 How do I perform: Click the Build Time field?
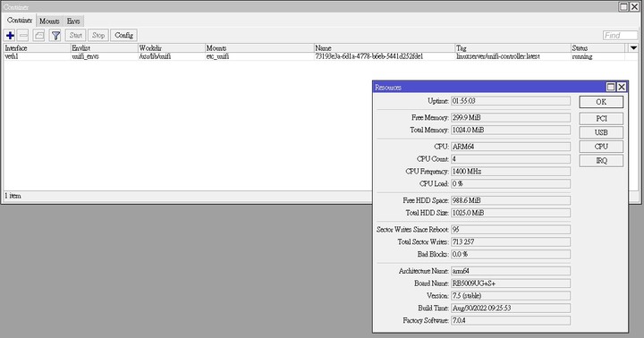(511, 308)
